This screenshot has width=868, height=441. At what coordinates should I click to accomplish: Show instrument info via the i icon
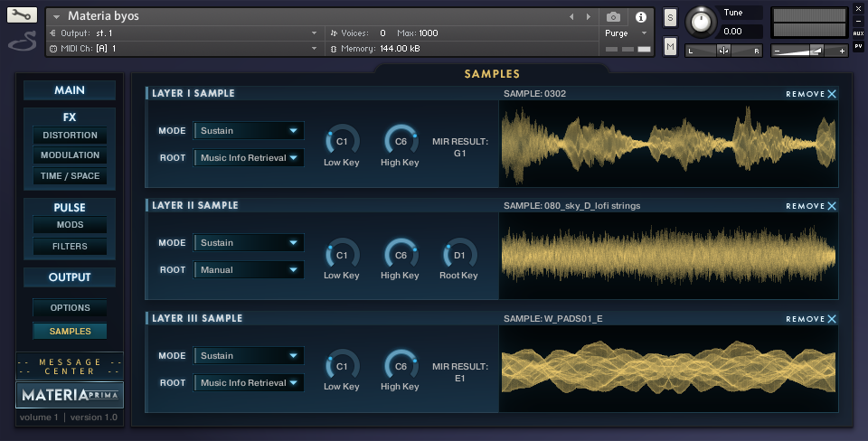[x=640, y=17]
